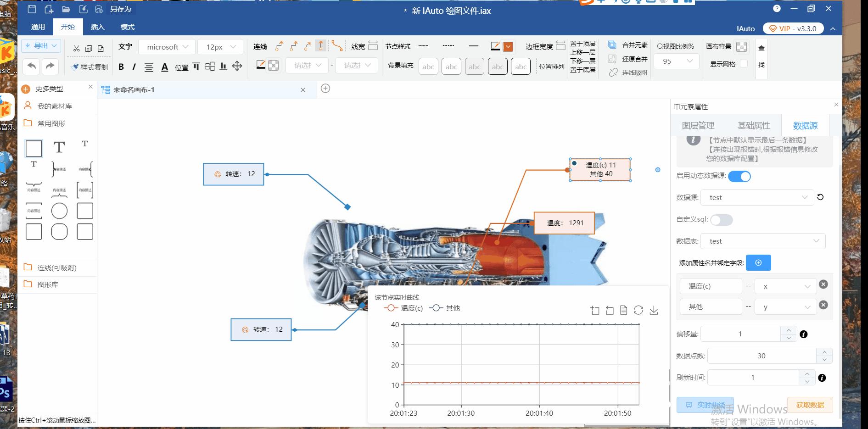
Task: Toggle bold text formatting
Action: (x=121, y=67)
